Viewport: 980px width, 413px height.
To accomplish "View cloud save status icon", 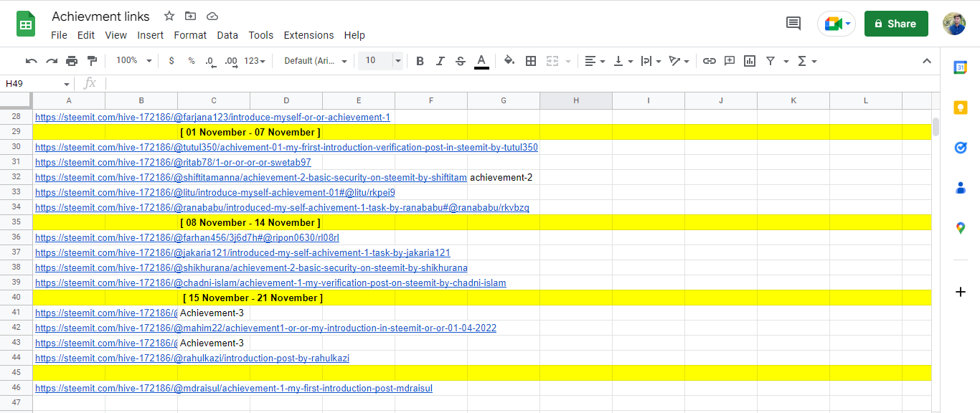I will (212, 16).
